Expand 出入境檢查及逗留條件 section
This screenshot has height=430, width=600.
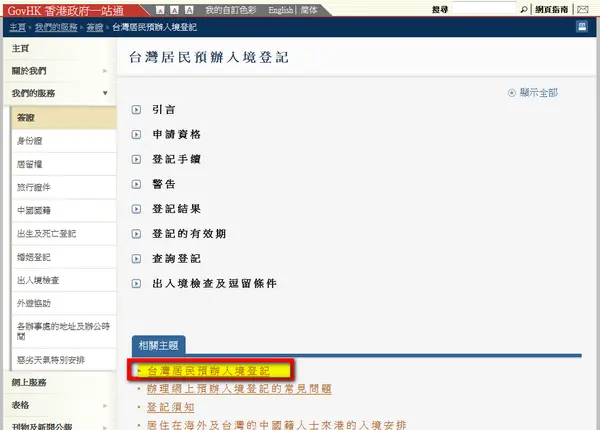(x=212, y=284)
